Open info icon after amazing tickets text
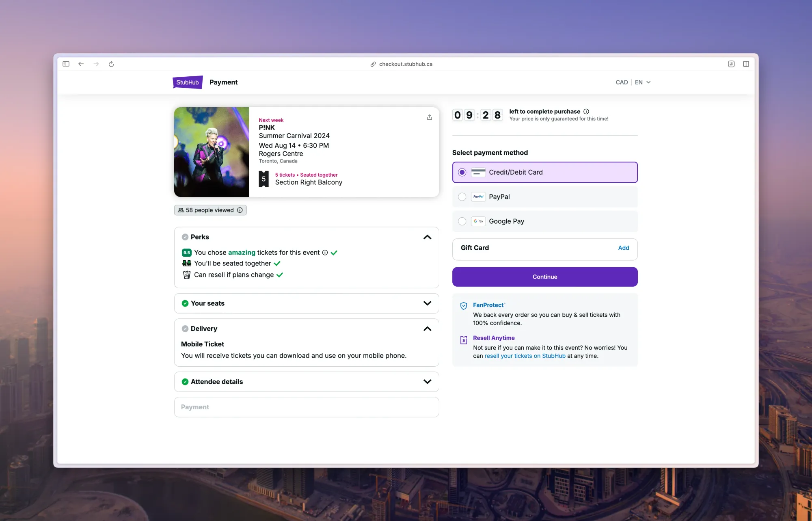812x521 pixels. 325,253
